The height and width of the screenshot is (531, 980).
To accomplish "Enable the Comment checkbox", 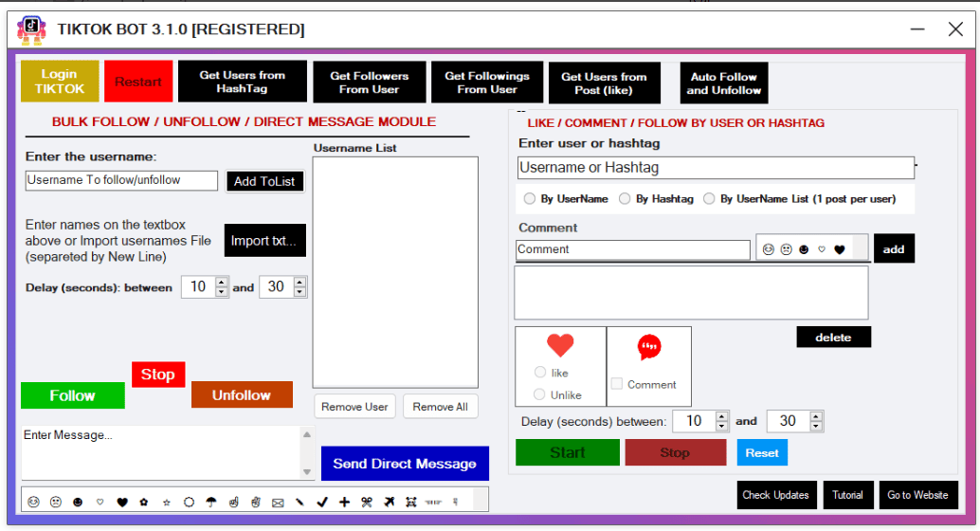I will pyautogui.click(x=617, y=384).
